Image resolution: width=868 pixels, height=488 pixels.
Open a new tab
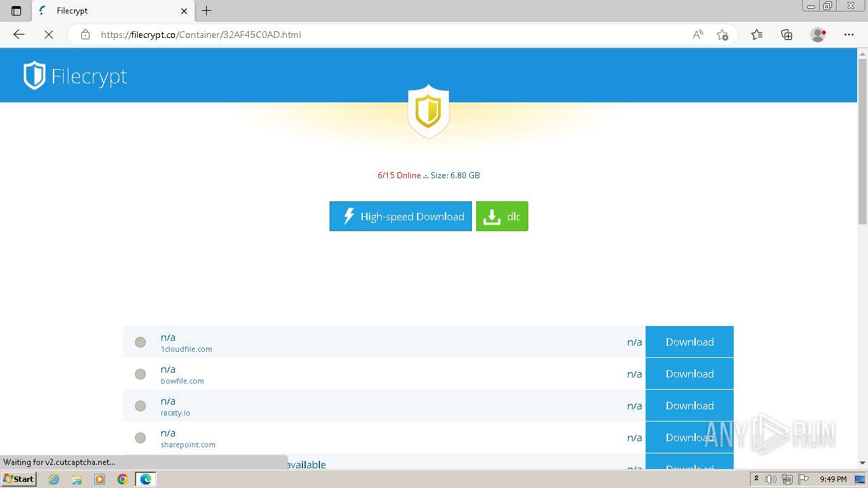pos(207,11)
